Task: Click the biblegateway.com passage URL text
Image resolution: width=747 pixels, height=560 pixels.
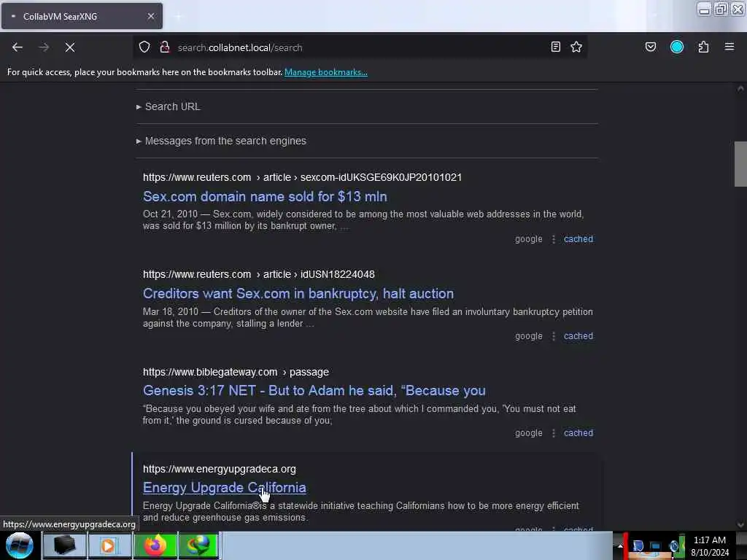Action: point(236,373)
